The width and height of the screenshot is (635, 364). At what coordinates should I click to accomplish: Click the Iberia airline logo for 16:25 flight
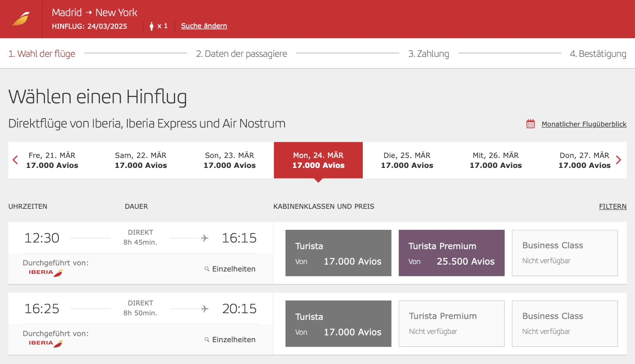(x=46, y=343)
